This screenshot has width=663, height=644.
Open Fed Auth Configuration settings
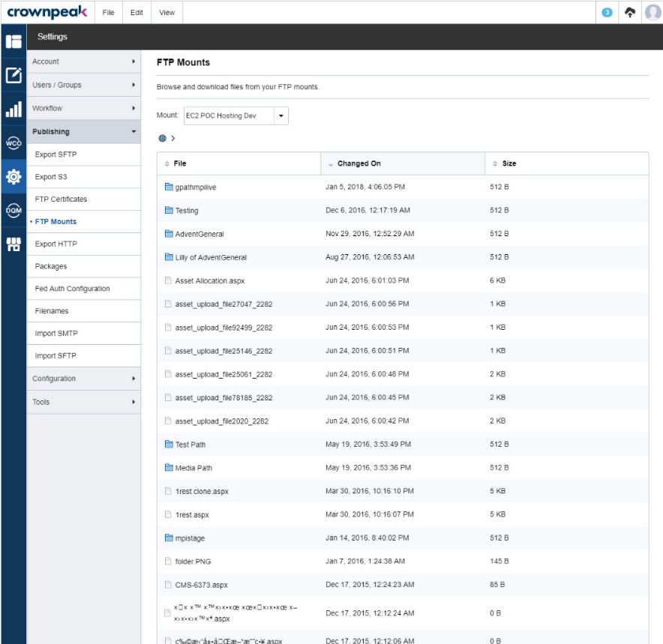(72, 289)
